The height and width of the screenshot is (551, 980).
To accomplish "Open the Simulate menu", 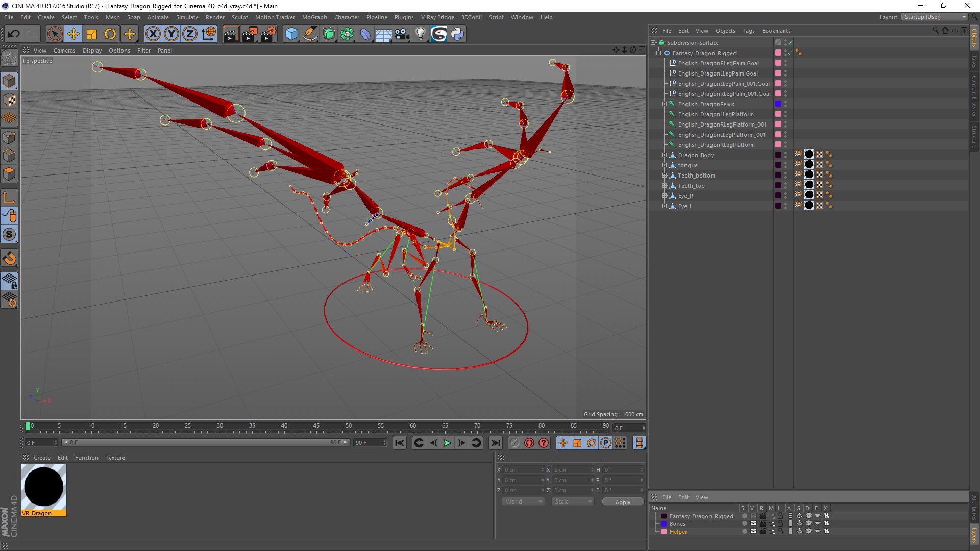I will pos(187,17).
